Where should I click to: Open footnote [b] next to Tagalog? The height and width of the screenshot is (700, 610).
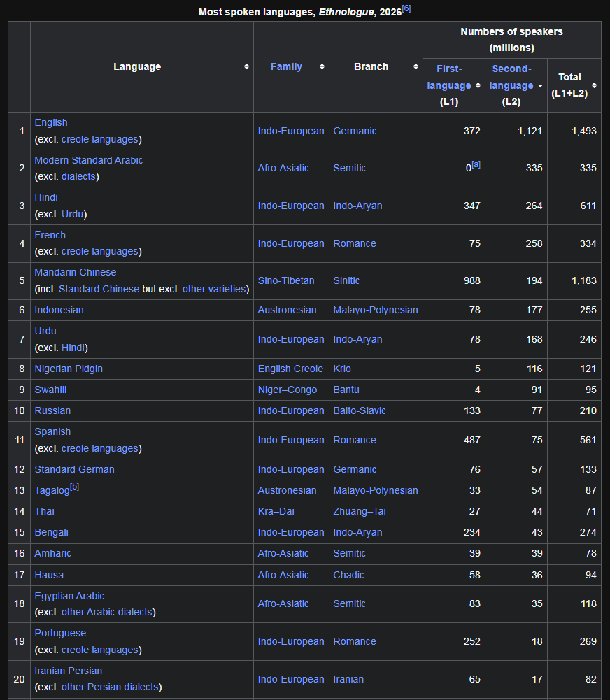[74, 487]
